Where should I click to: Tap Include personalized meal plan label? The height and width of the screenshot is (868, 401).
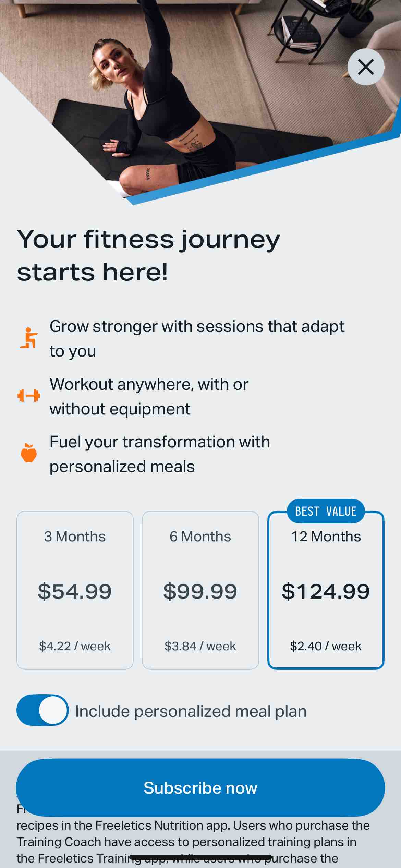pos(191,711)
